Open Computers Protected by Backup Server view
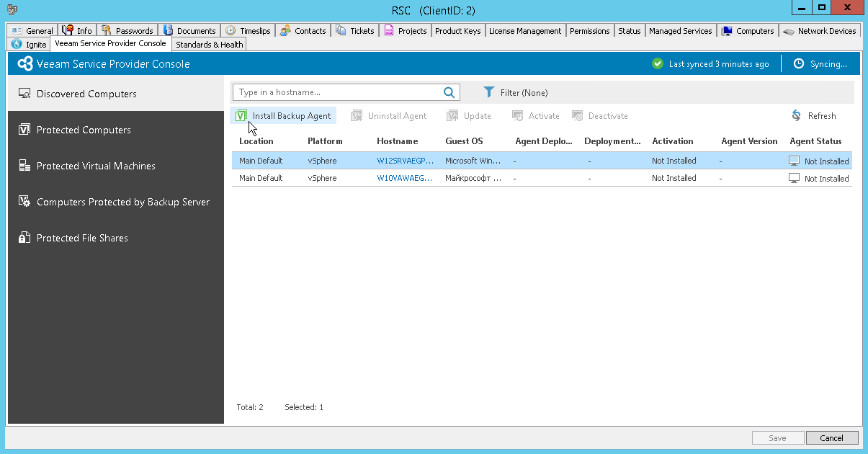This screenshot has width=868, height=454. pyautogui.click(x=122, y=202)
